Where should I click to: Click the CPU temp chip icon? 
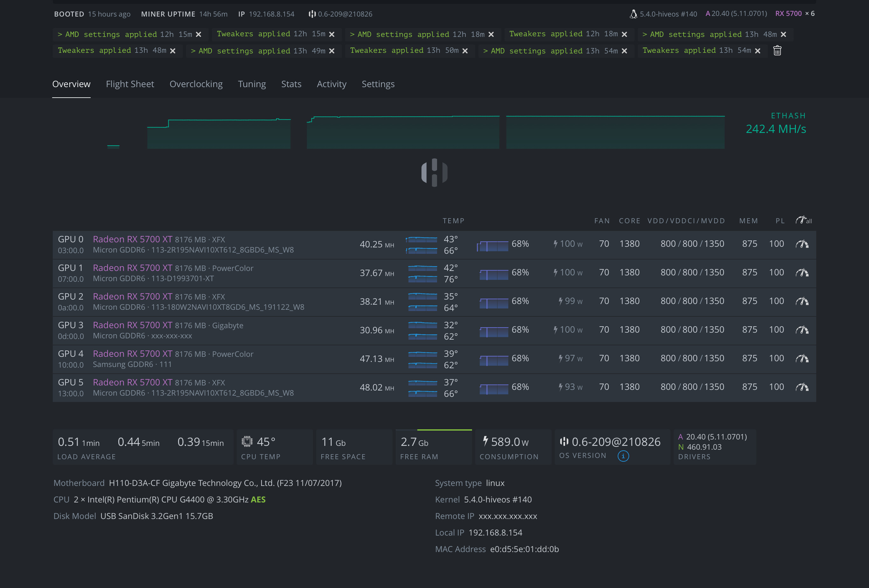247,441
